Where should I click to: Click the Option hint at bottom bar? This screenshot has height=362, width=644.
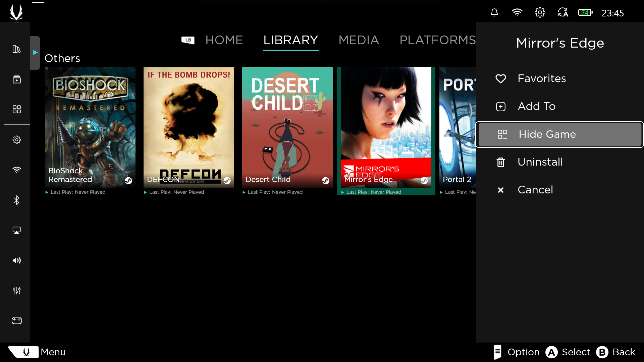[x=517, y=352]
